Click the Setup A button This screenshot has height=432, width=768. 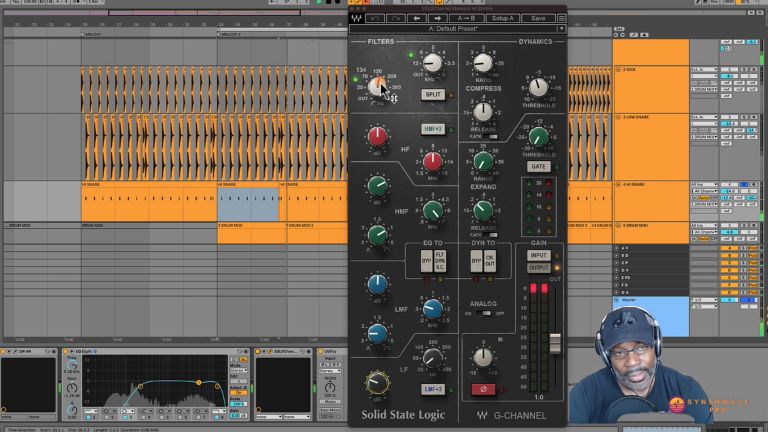pyautogui.click(x=503, y=19)
